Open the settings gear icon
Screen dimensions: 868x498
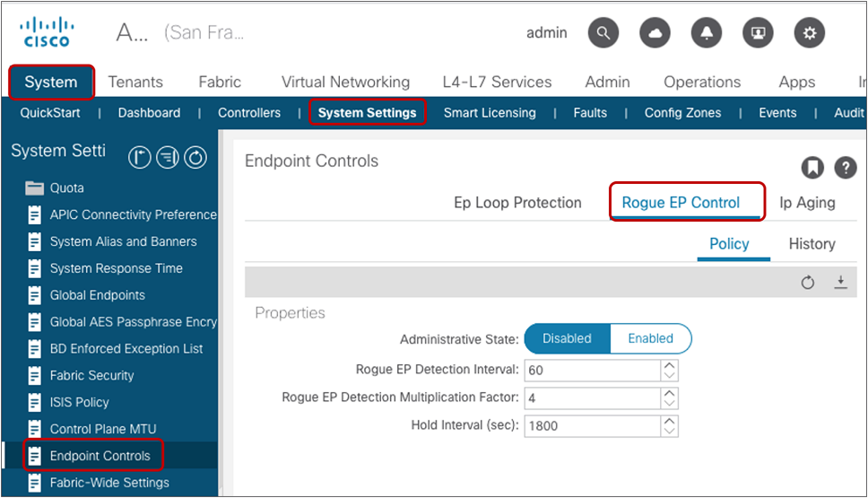point(810,32)
